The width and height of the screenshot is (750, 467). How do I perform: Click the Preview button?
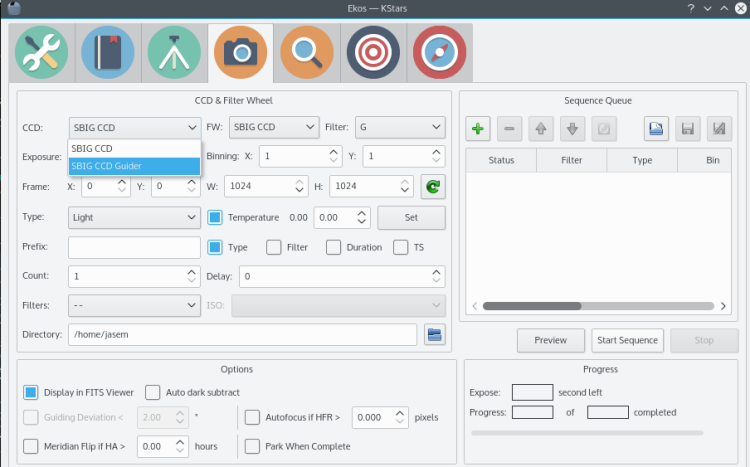click(x=551, y=341)
